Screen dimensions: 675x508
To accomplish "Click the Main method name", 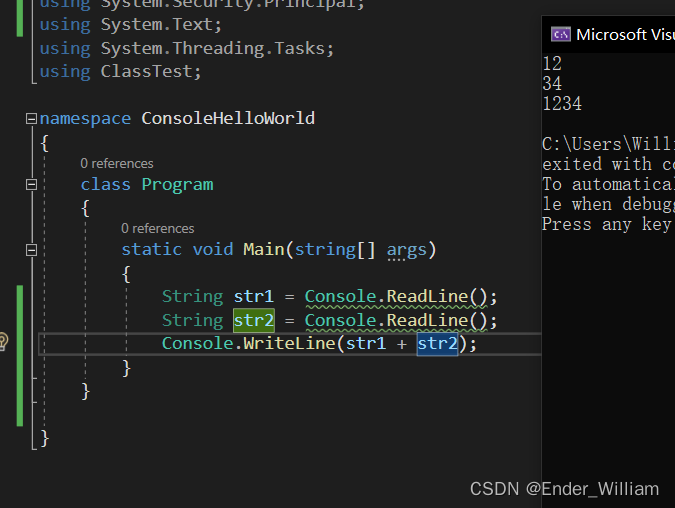I will click(x=263, y=249).
